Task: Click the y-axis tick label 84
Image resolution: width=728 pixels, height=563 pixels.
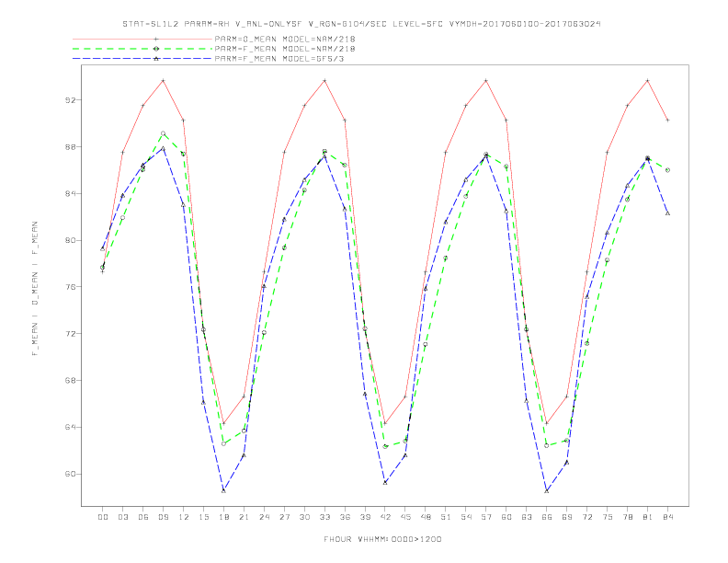Action: tap(70, 193)
